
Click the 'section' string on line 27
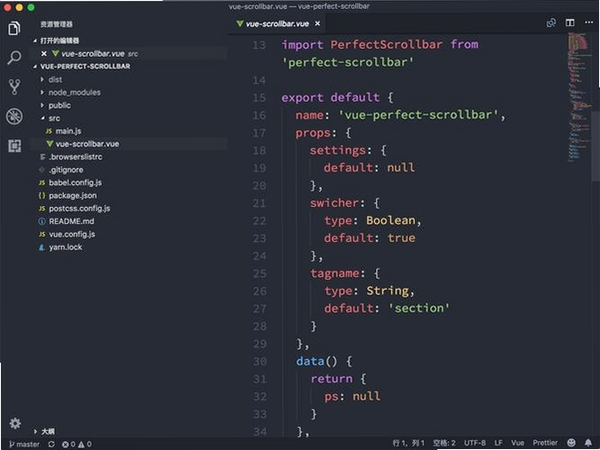tap(419, 308)
